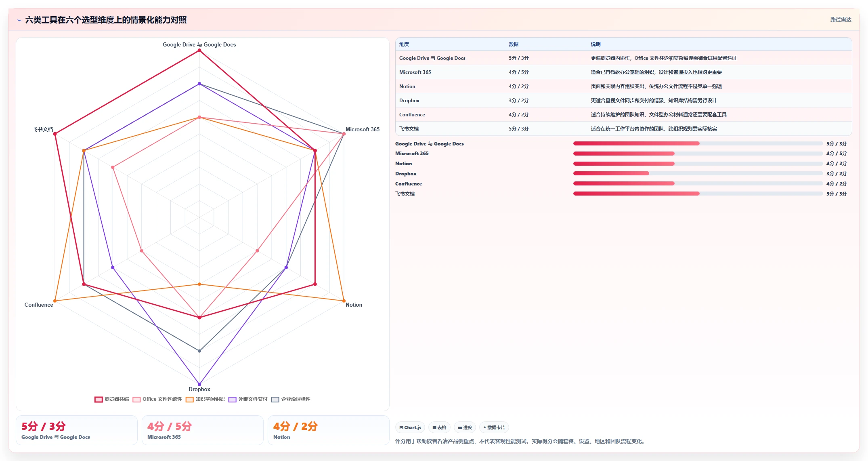Click the pink data point at Microsoft 365 axis corner
Viewport: 868px width, 461px height.
(x=344, y=134)
